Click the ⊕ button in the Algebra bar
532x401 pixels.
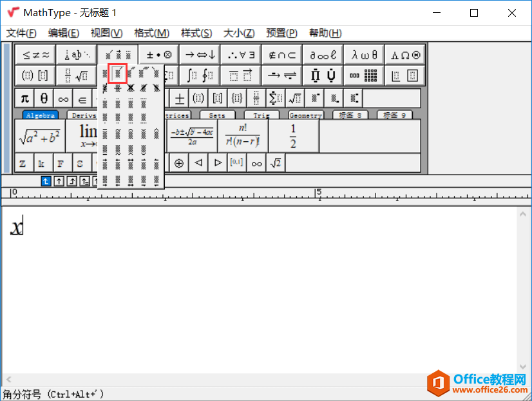tap(178, 162)
